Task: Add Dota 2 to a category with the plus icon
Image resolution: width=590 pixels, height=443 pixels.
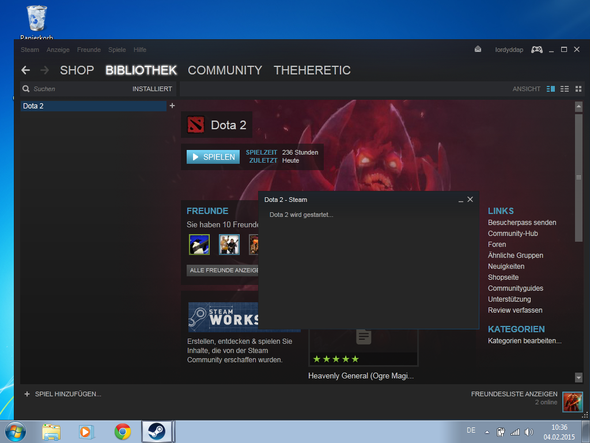Action: tap(172, 106)
